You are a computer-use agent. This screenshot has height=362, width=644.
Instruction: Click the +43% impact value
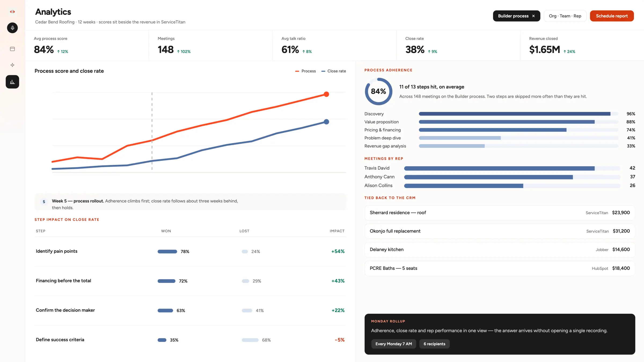click(x=338, y=281)
